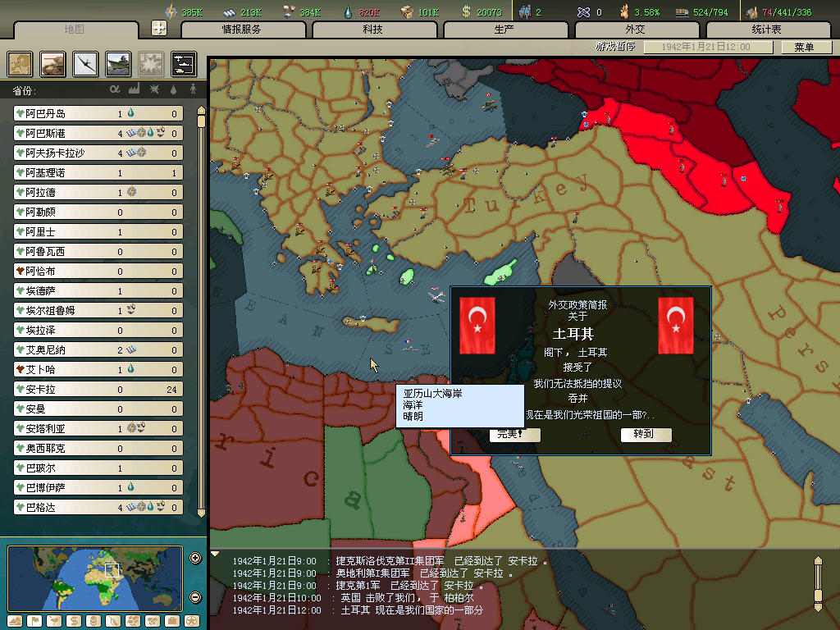Viewport: 840px width, 630px height.
Task: Open the province map view icon
Action: (20, 64)
